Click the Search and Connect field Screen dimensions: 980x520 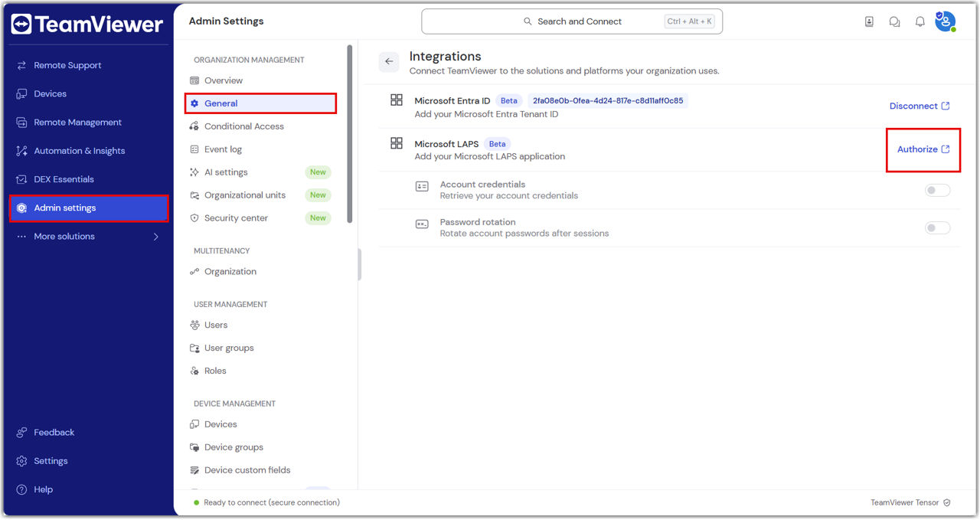pyautogui.click(x=571, y=21)
